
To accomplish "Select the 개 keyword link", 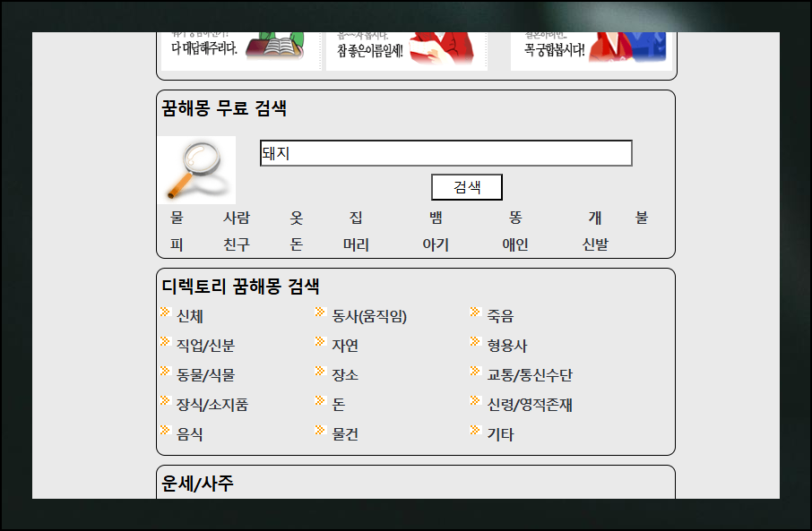I will click(595, 218).
